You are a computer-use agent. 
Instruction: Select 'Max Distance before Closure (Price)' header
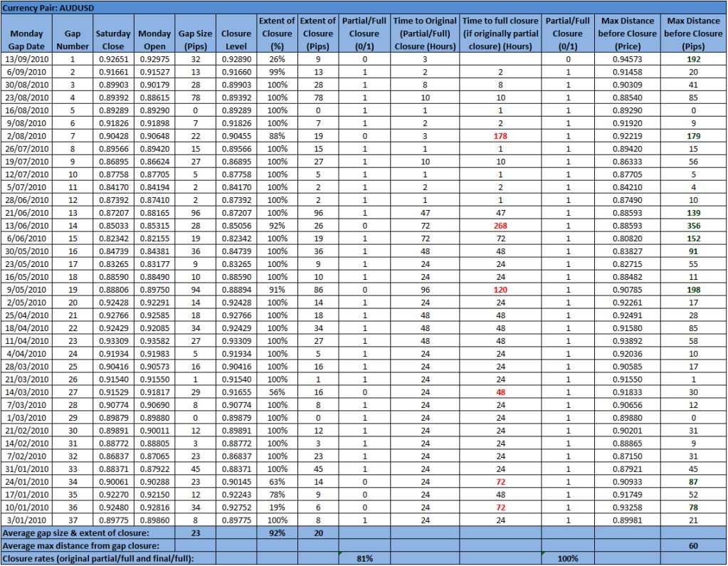pyautogui.click(x=627, y=33)
